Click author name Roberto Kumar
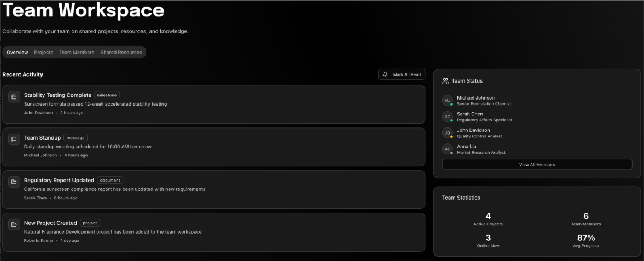644x261 pixels. pos(38,240)
